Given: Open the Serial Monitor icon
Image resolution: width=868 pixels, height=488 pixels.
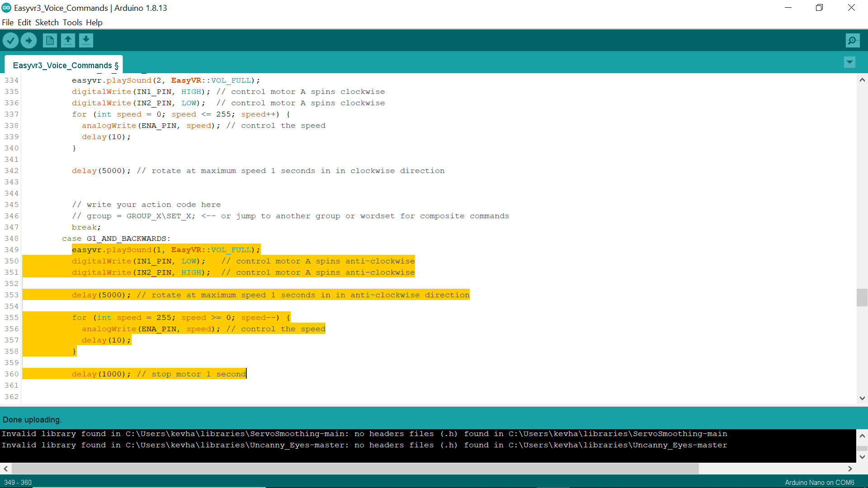Looking at the screenshot, I should (x=853, y=40).
